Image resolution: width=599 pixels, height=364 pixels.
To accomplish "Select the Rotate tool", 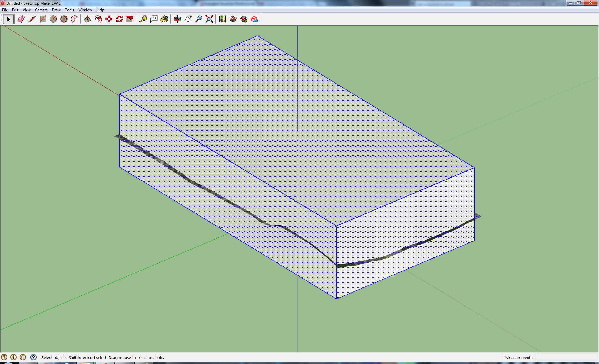I will coord(119,19).
